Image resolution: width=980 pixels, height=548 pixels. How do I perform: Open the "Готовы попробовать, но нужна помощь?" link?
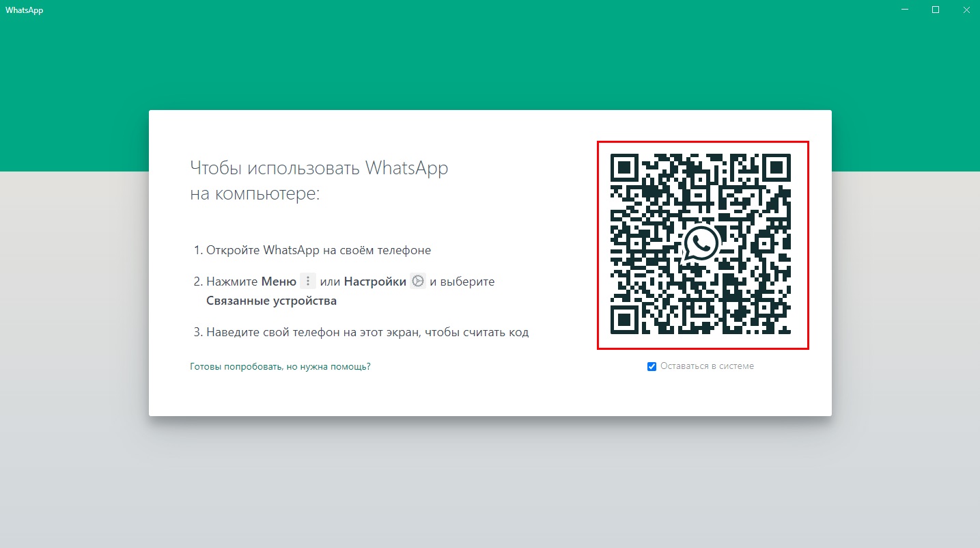pyautogui.click(x=280, y=367)
